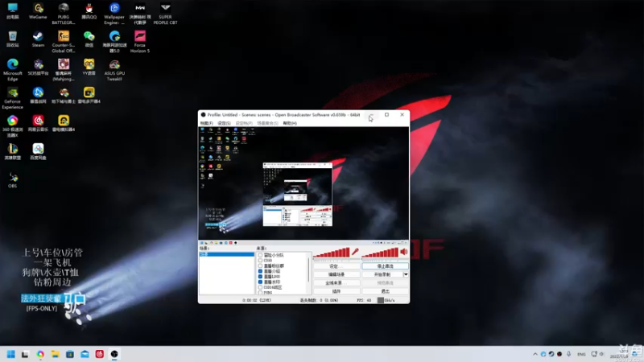
Task: Open the WeChat desktop icon
Action: point(89,39)
